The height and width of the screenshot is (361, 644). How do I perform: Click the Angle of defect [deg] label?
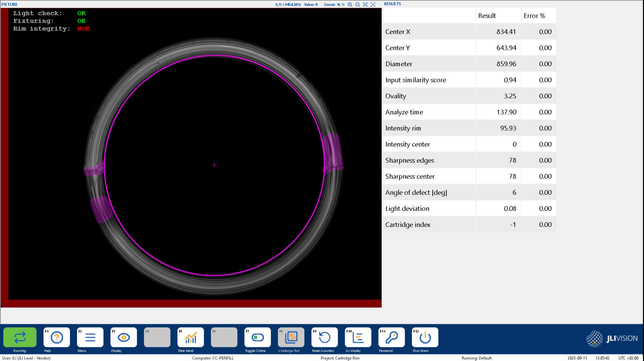click(416, 193)
